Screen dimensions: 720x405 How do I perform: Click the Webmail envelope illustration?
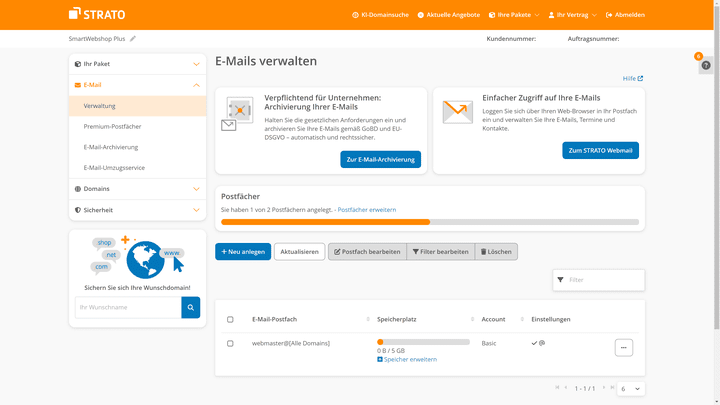[457, 112]
